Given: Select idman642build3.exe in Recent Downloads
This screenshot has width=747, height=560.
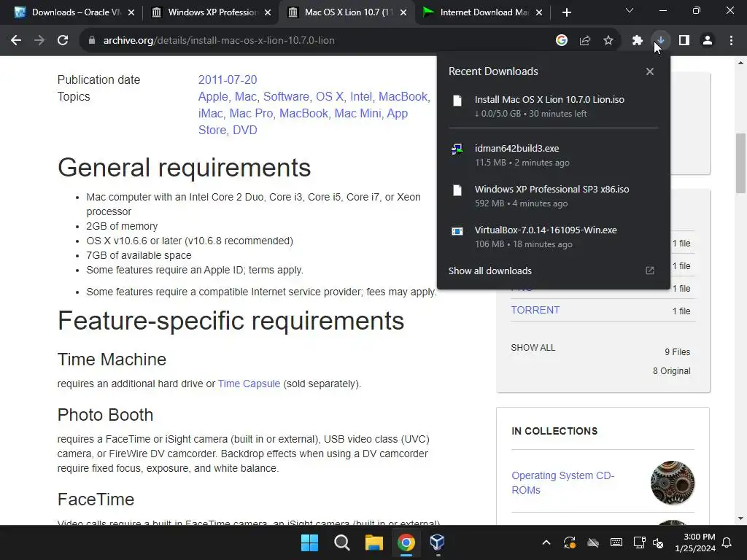Looking at the screenshot, I should [x=553, y=155].
